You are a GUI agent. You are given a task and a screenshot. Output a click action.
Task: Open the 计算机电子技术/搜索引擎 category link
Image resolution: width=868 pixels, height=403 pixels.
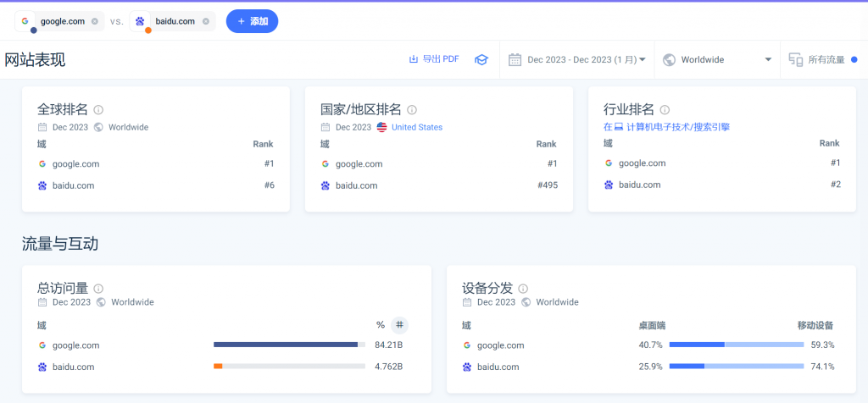point(678,127)
